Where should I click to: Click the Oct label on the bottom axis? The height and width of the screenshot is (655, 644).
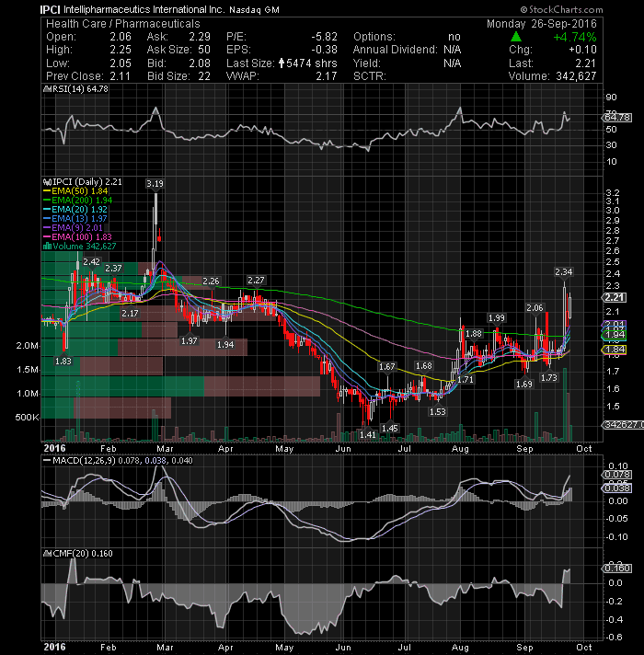(584, 648)
